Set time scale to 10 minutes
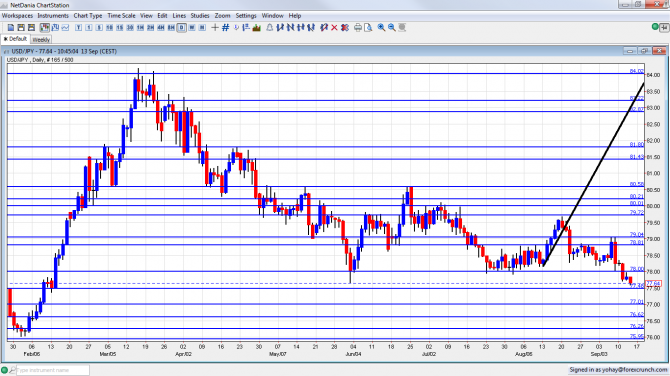 point(109,27)
